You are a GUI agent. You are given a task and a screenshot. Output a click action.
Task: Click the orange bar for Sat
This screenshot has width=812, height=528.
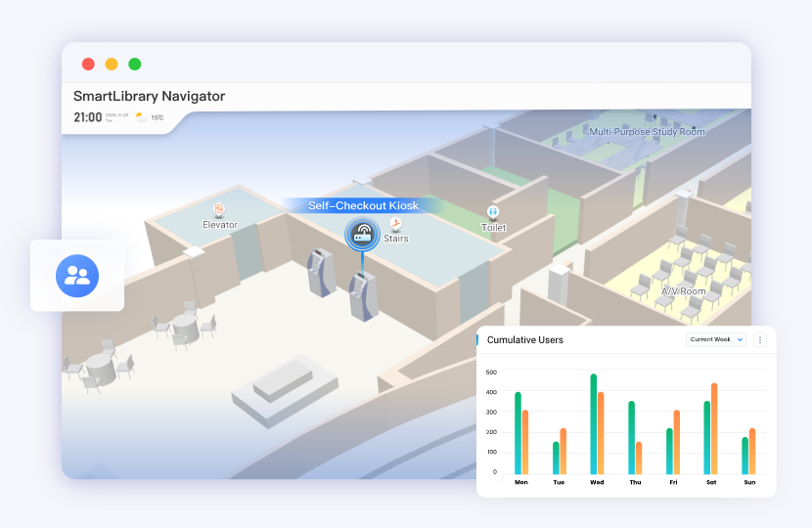[714, 427]
